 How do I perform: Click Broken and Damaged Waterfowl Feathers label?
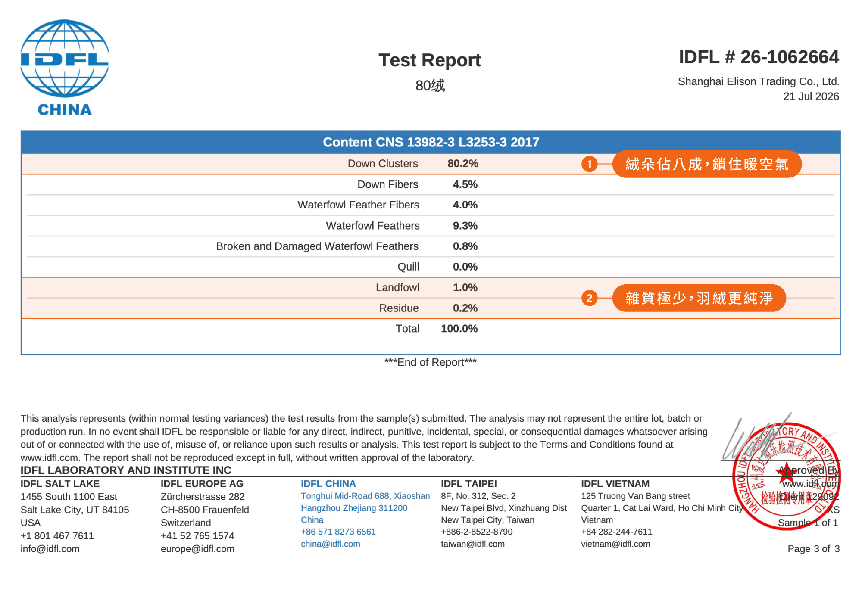pos(317,246)
